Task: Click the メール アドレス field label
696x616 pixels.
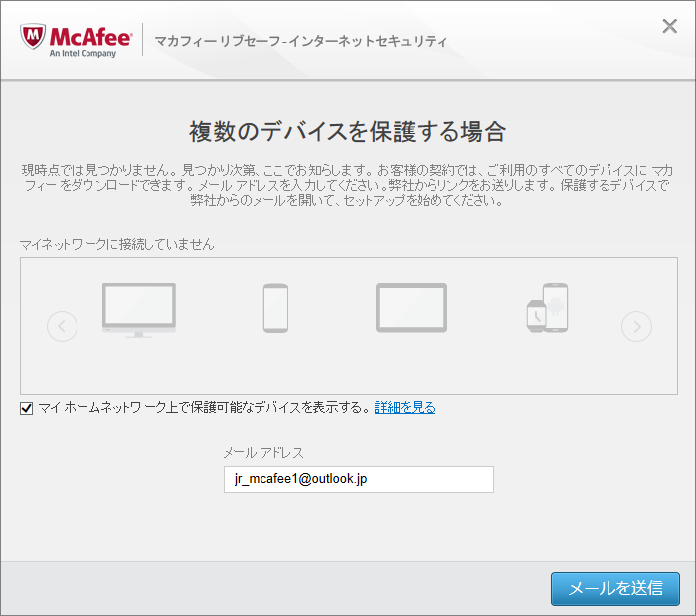Action: 263,453
